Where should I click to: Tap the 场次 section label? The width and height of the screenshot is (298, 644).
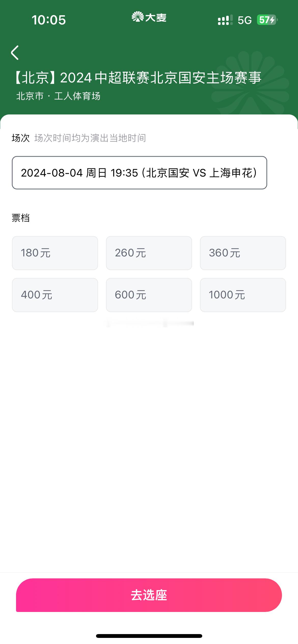21,138
